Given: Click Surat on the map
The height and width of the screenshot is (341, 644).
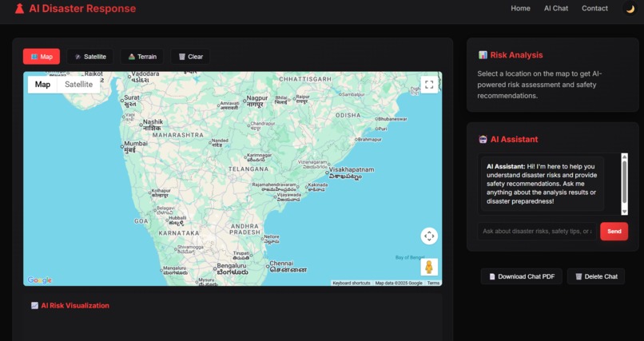Looking at the screenshot, I should pos(130,101).
